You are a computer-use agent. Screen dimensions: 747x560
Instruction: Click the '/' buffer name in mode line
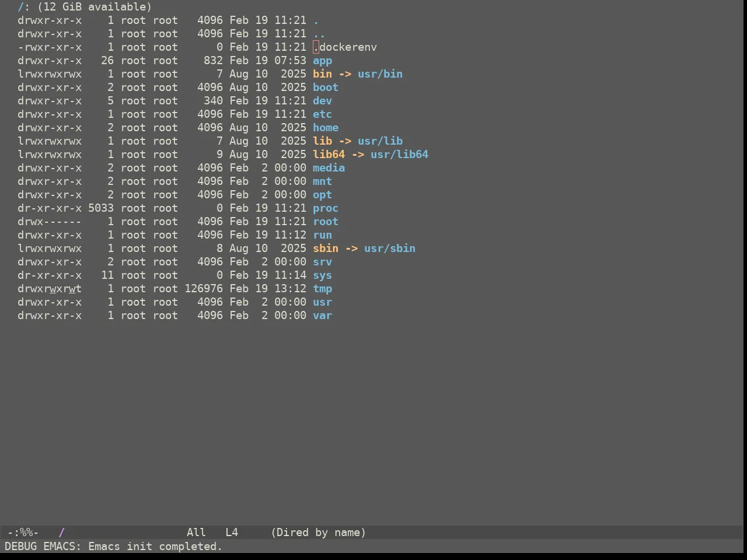point(61,533)
